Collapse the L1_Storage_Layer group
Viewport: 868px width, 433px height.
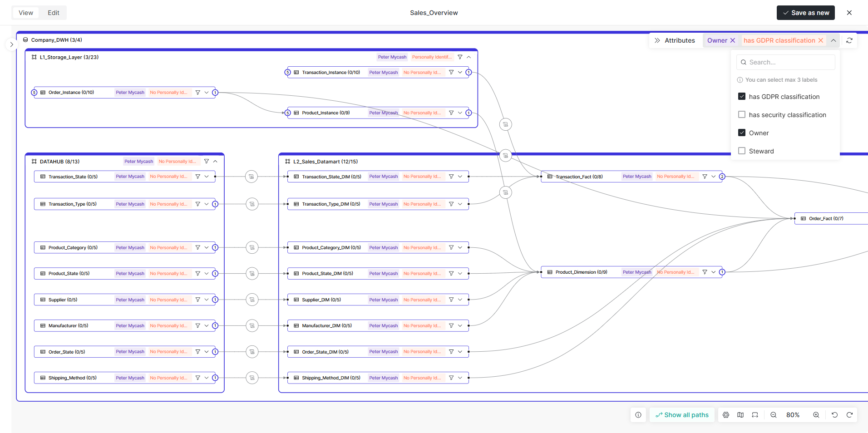coord(468,57)
